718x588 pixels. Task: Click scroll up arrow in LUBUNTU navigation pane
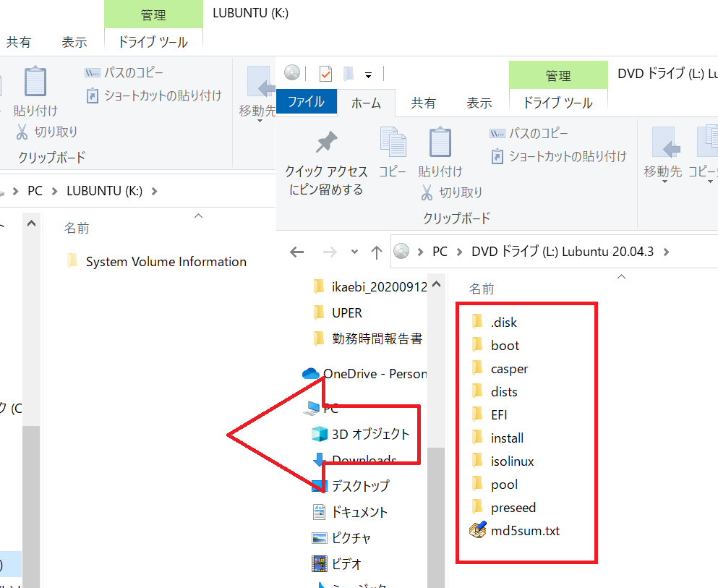coord(31,224)
